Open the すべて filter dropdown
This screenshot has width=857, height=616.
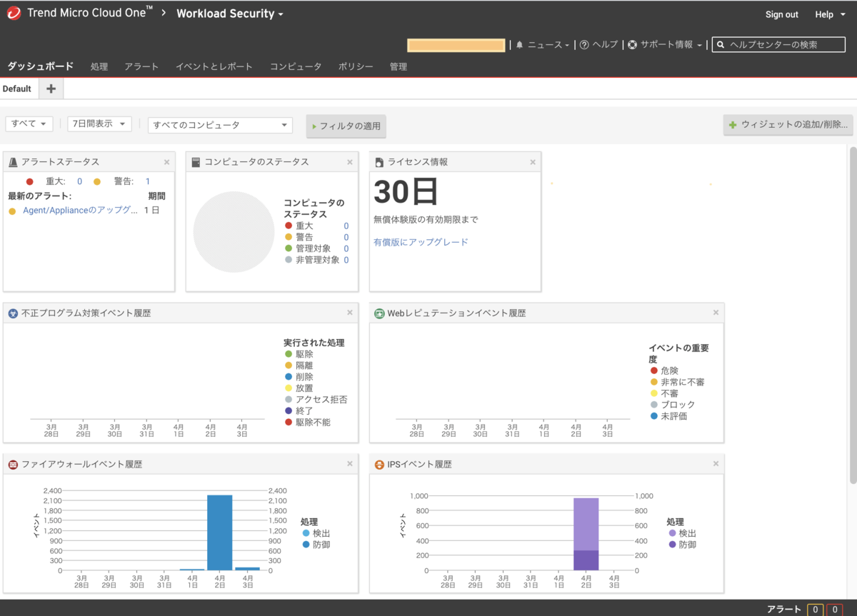coord(29,123)
